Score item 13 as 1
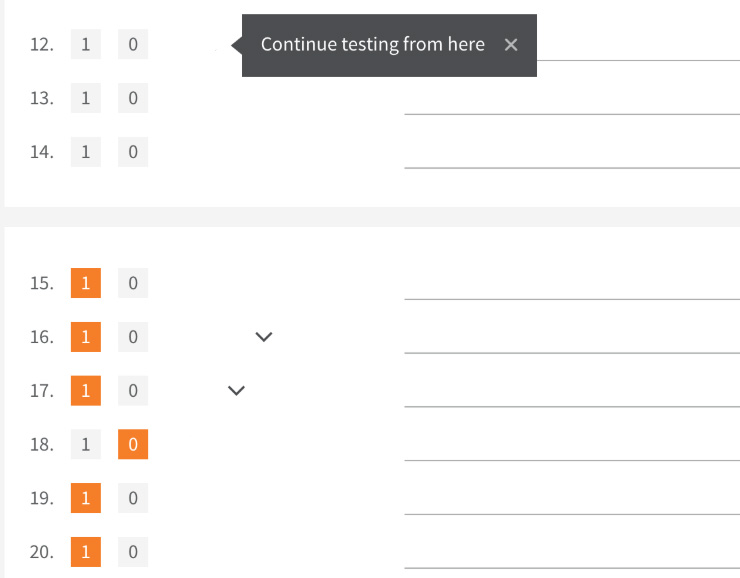740x578 pixels. (x=86, y=98)
